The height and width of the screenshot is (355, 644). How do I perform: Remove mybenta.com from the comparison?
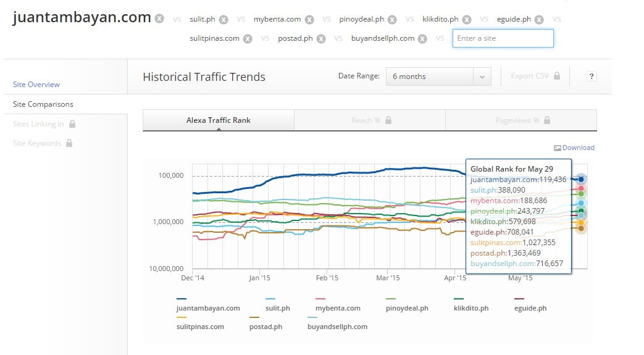[x=309, y=20]
